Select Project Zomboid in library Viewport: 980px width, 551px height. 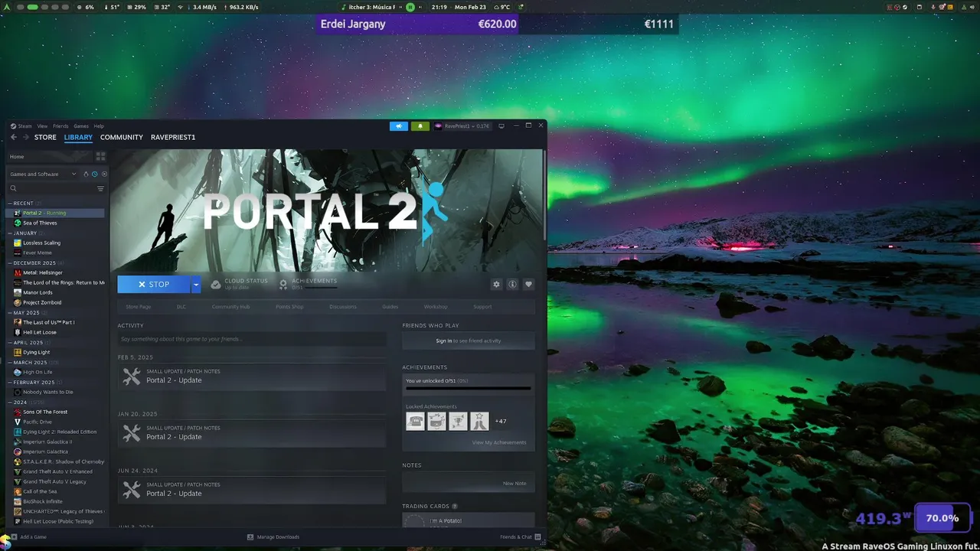(42, 302)
